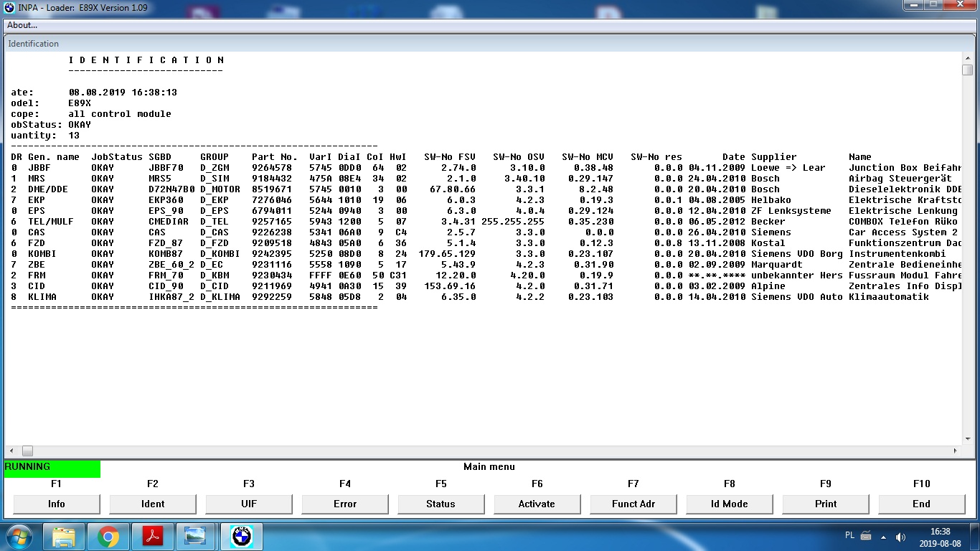
Task: Click the SGBD value IHKA87_2
Action: click(171, 297)
